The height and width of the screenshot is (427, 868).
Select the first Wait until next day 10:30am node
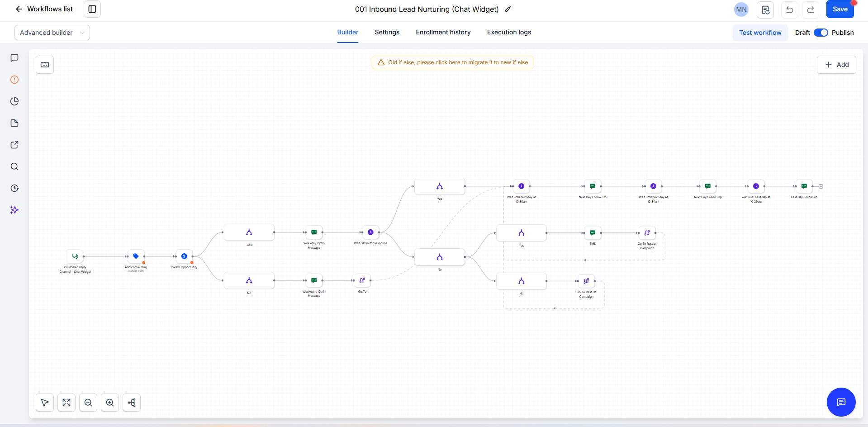click(x=521, y=186)
